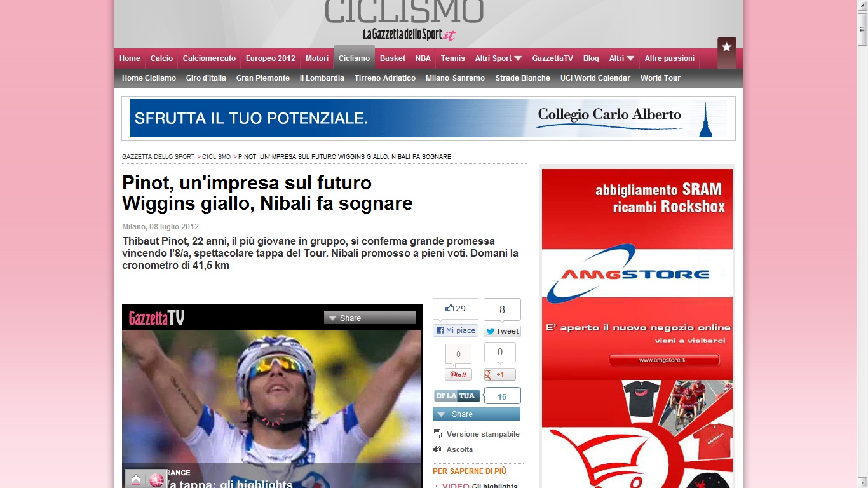The height and width of the screenshot is (488, 868).
Task: Like the article with Facebook Mi piace
Action: tap(455, 330)
